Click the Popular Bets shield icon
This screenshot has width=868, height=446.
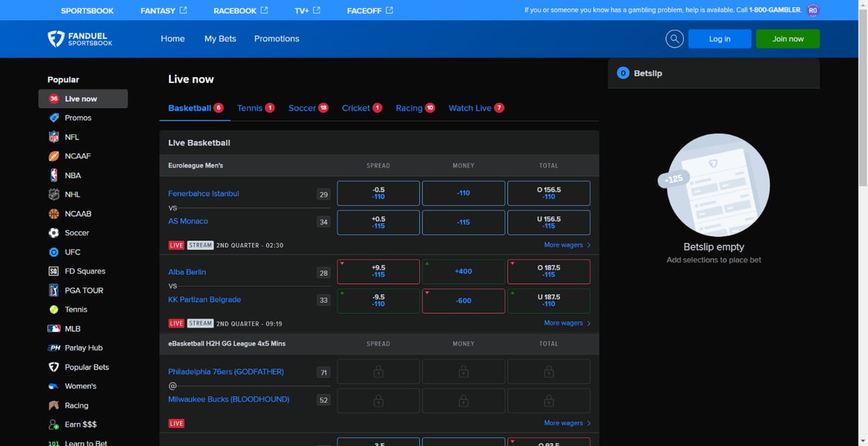54,367
